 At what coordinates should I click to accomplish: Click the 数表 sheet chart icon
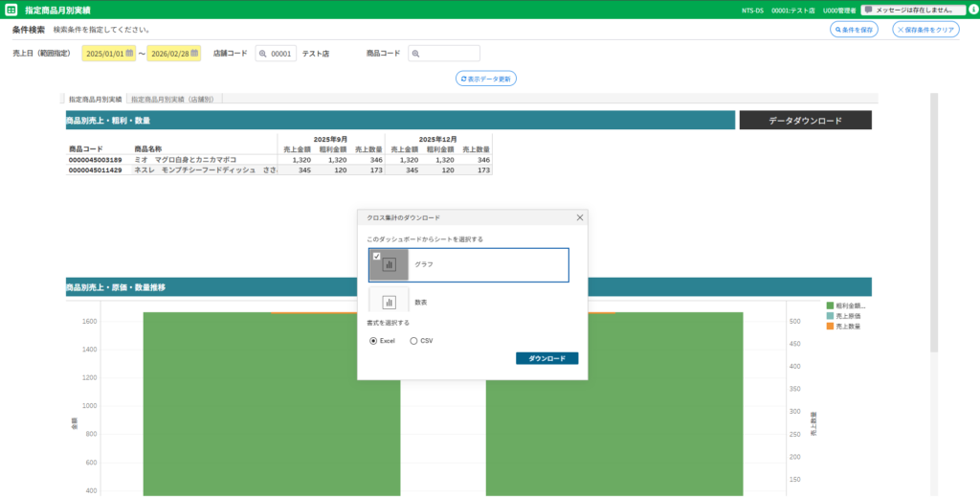click(389, 303)
